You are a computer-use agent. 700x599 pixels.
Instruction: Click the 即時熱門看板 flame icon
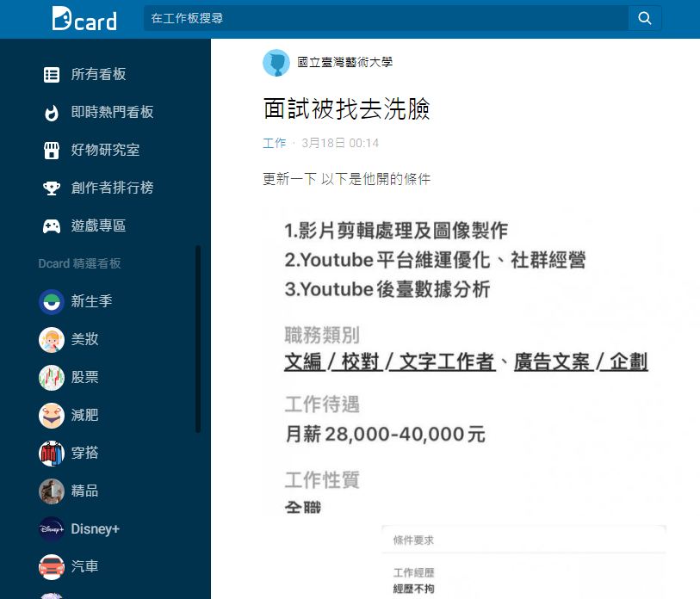click(52, 113)
